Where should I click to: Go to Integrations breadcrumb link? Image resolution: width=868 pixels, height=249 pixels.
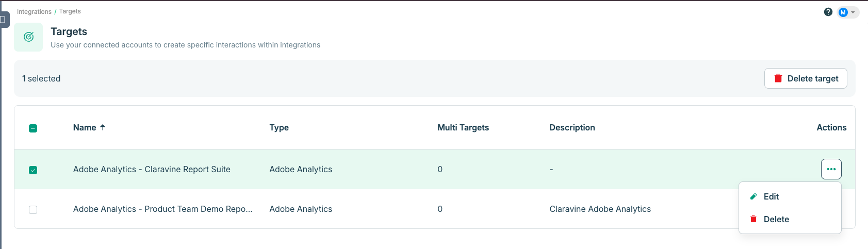[34, 11]
